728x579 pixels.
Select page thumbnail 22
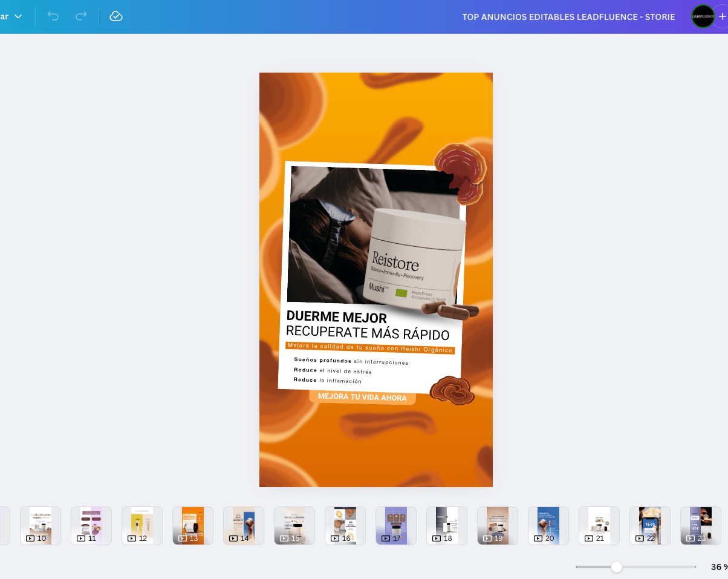[x=650, y=526]
